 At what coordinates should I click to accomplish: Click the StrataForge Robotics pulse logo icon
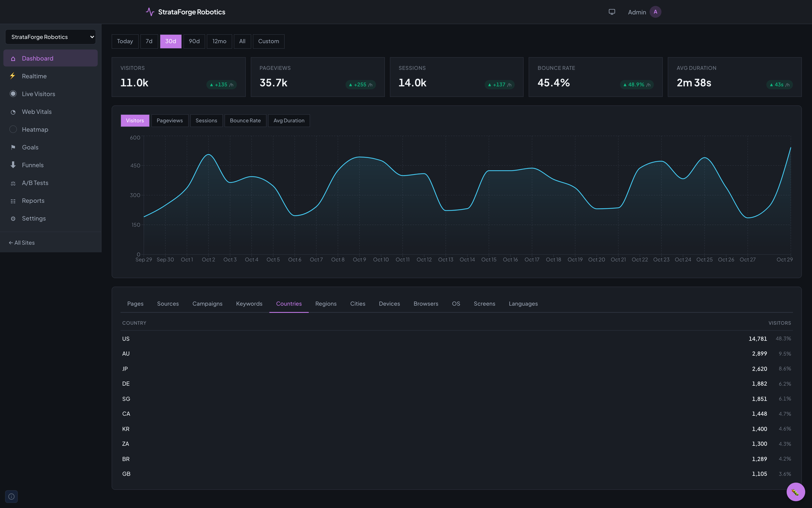(x=150, y=12)
